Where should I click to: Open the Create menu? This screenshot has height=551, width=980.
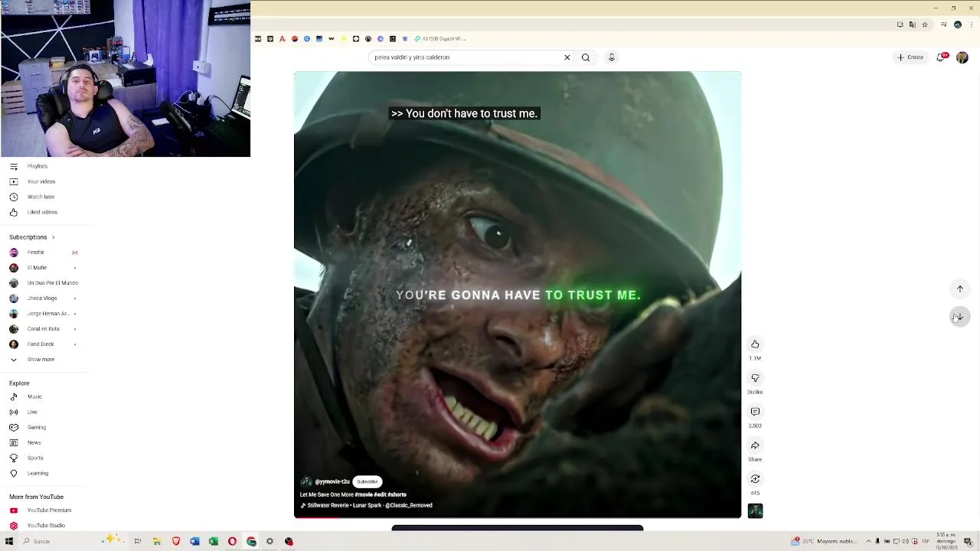(911, 57)
